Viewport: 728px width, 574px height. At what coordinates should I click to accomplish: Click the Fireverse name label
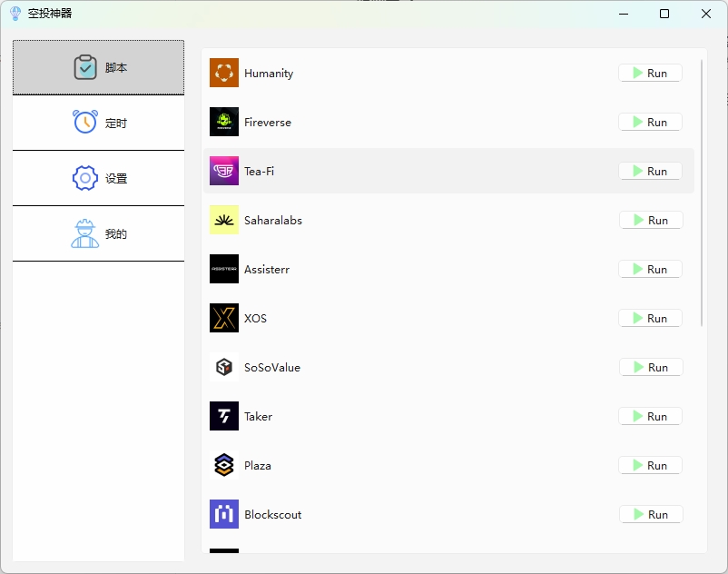268,122
